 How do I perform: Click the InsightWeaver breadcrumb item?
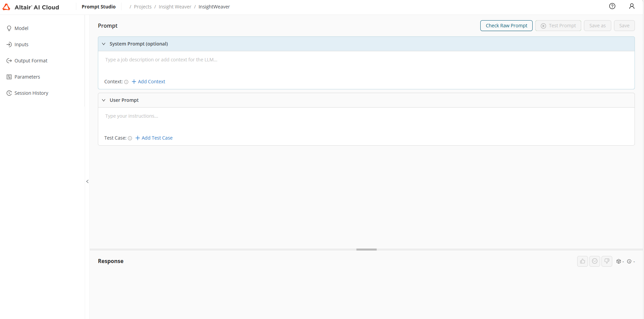pos(214,7)
